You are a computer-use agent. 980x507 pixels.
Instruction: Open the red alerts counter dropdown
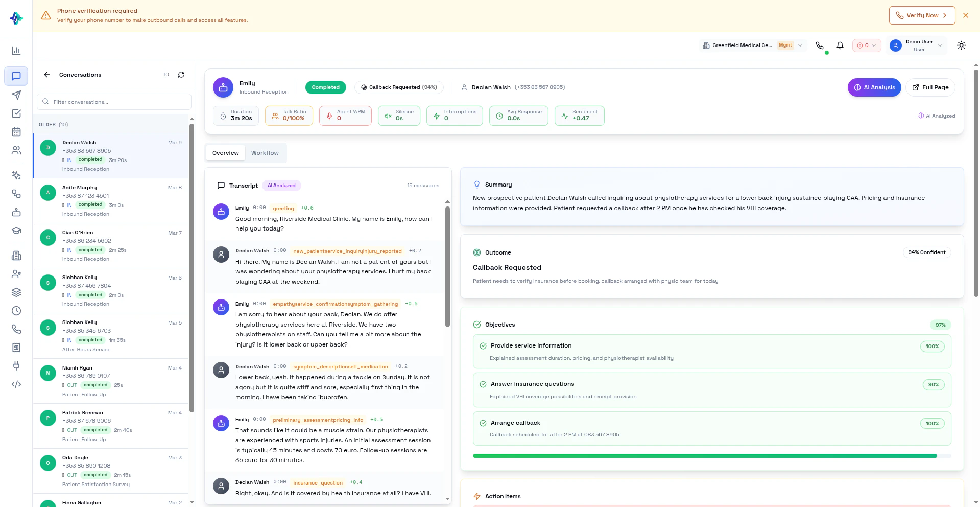click(867, 45)
